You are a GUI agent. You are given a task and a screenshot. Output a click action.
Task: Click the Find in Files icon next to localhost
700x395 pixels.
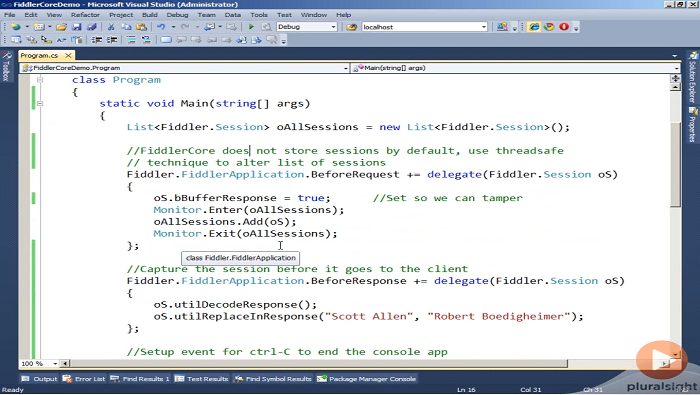pos(352,27)
